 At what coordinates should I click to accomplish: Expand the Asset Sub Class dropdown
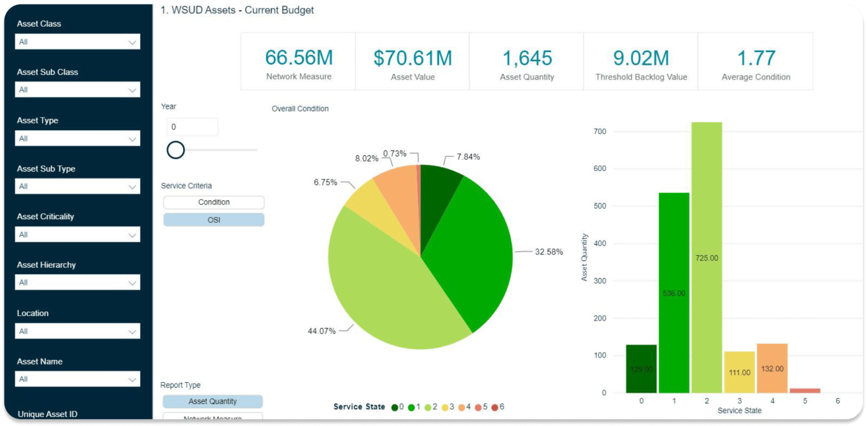(x=77, y=89)
